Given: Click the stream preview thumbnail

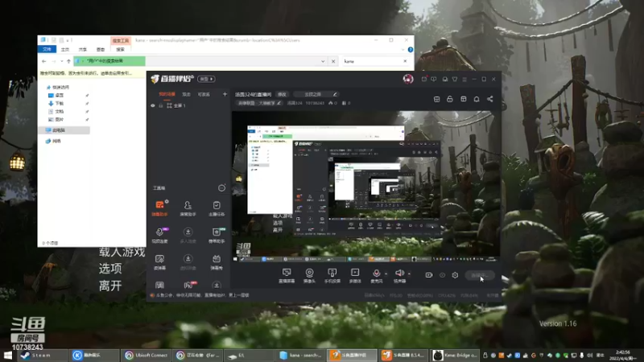Looking at the screenshot, I should coord(365,186).
